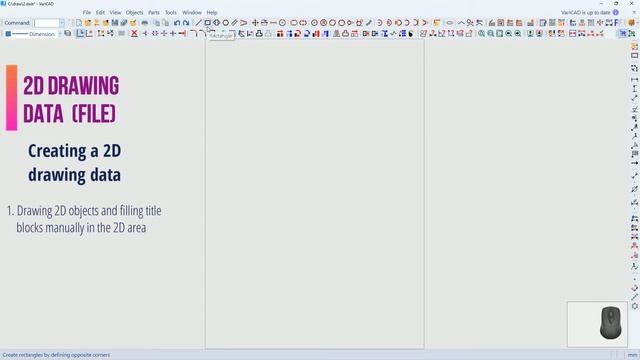Open the Window menu
640x360 pixels.
pyautogui.click(x=191, y=13)
